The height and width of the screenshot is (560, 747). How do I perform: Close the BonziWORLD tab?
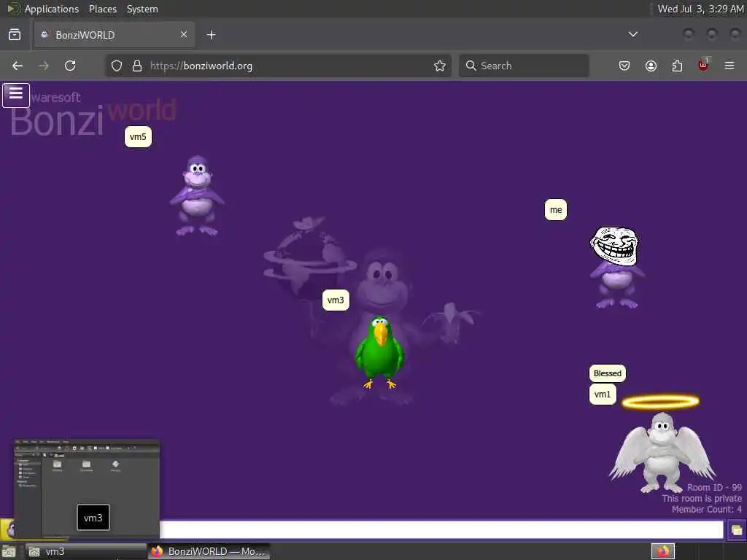[184, 34]
